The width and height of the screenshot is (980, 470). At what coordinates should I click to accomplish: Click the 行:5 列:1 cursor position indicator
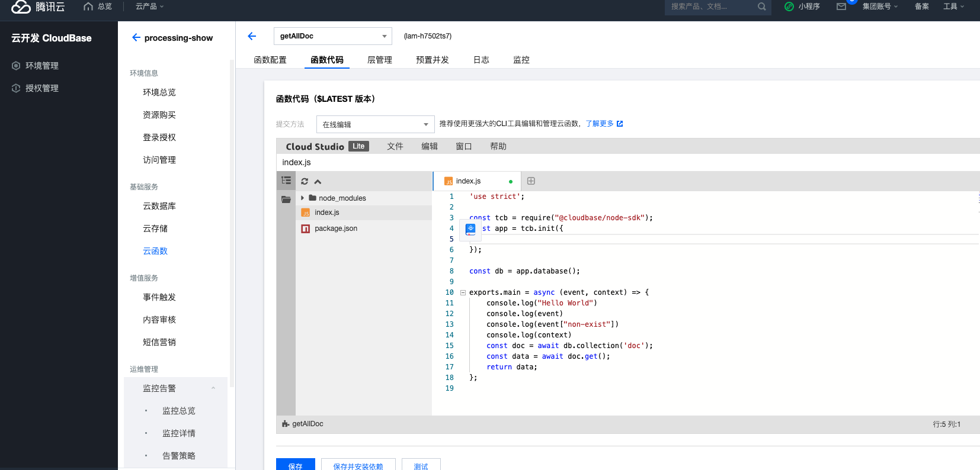(947, 424)
